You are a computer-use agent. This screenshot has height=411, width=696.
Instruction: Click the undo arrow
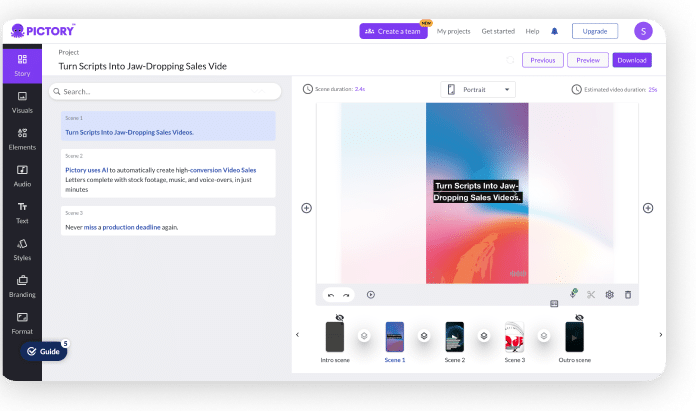point(331,295)
